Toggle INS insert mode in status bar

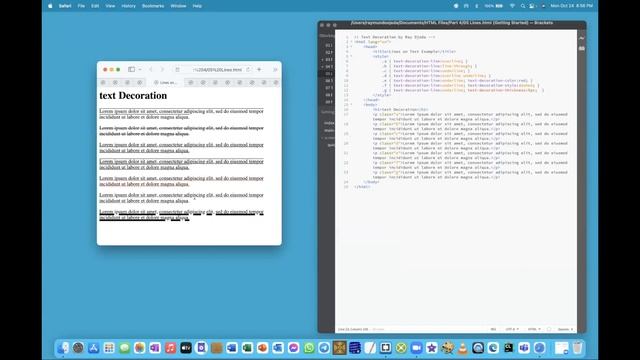(493, 329)
